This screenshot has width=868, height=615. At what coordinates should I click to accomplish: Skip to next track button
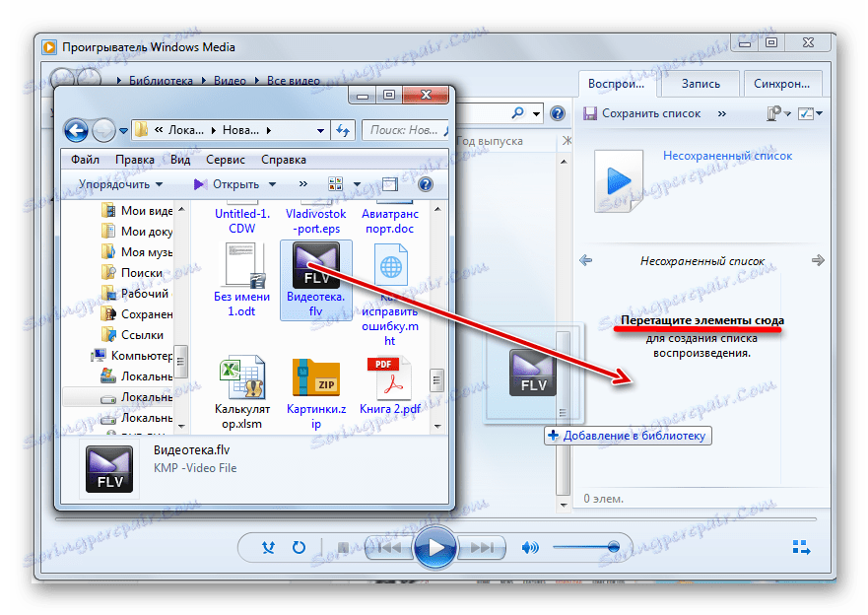(482, 547)
